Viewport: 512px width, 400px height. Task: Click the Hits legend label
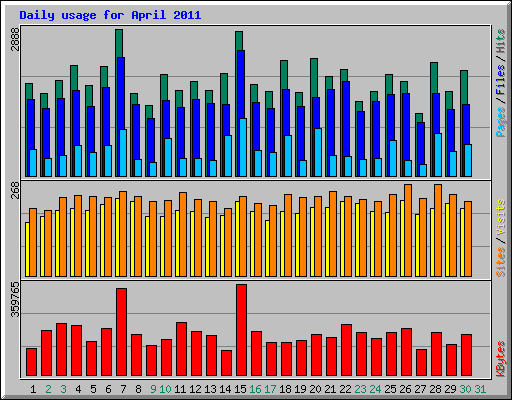pos(501,41)
